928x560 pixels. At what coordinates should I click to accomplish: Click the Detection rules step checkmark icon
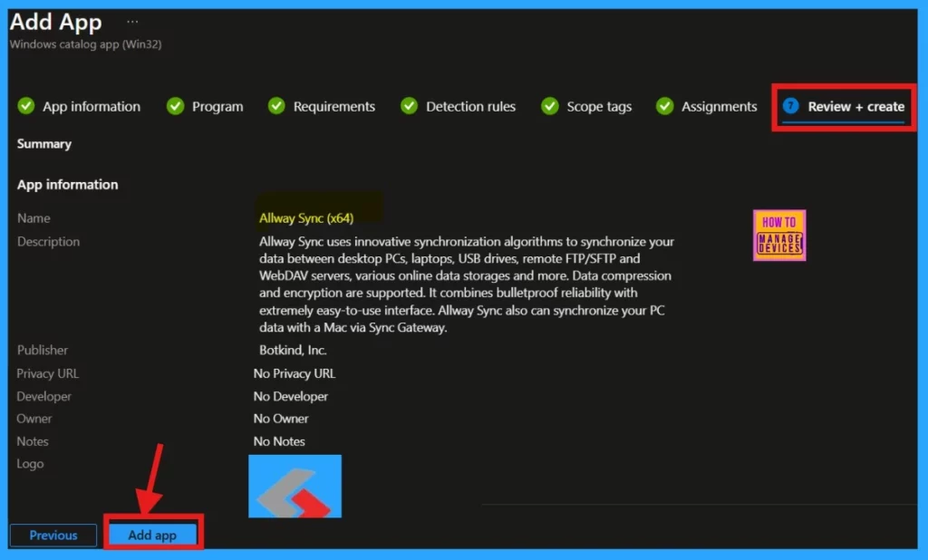(409, 106)
